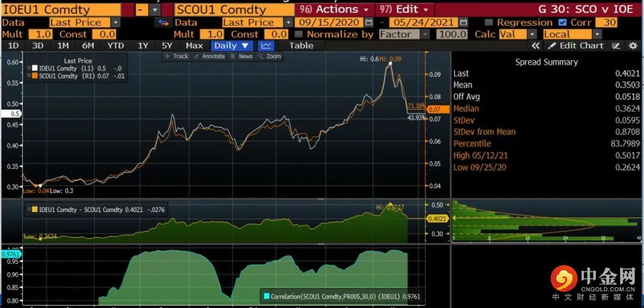Click IOEU1 white line color swatch
Viewport: 644px width, 308px height.
pyautogui.click(x=35, y=69)
